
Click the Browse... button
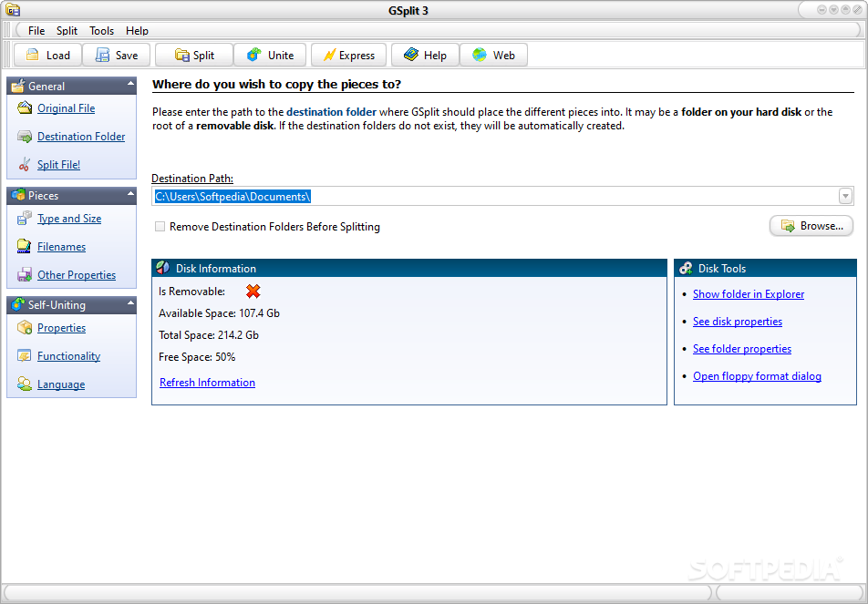coord(811,226)
